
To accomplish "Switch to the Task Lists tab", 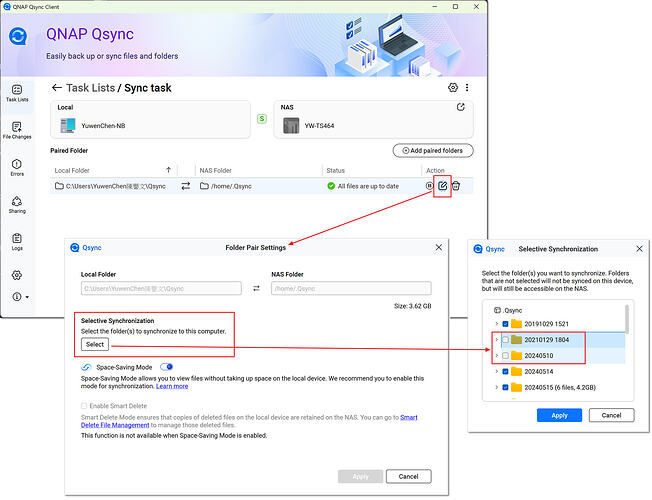I will (x=17, y=93).
